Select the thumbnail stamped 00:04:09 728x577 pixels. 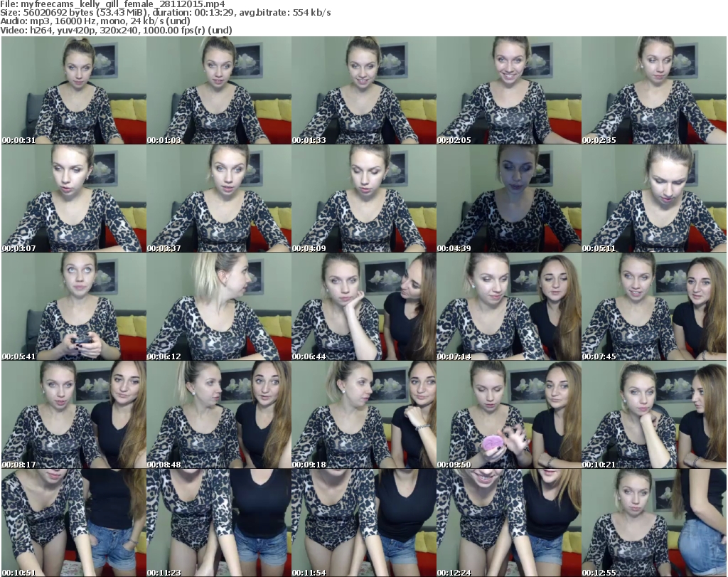364,198
